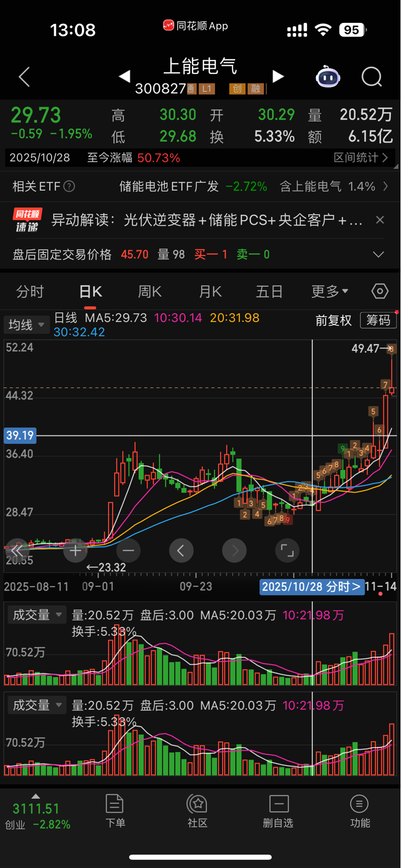Open 功能 functions menu icon
401x868 pixels.
359,803
